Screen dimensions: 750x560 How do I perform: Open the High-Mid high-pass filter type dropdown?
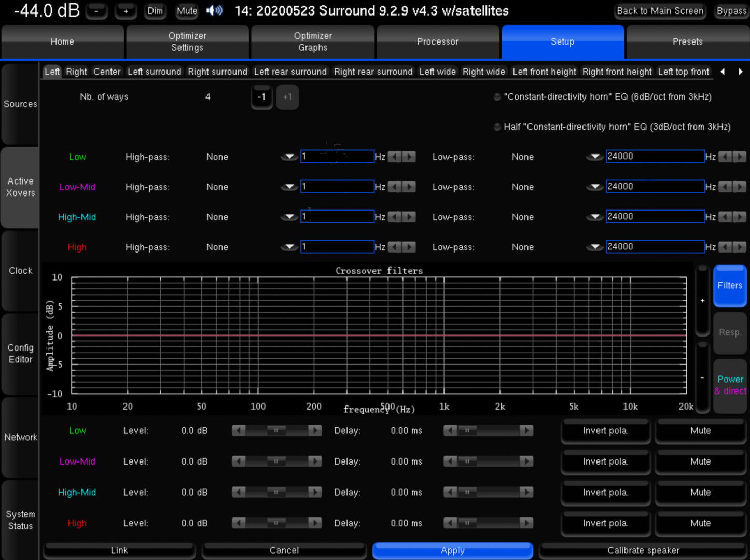[x=289, y=217]
